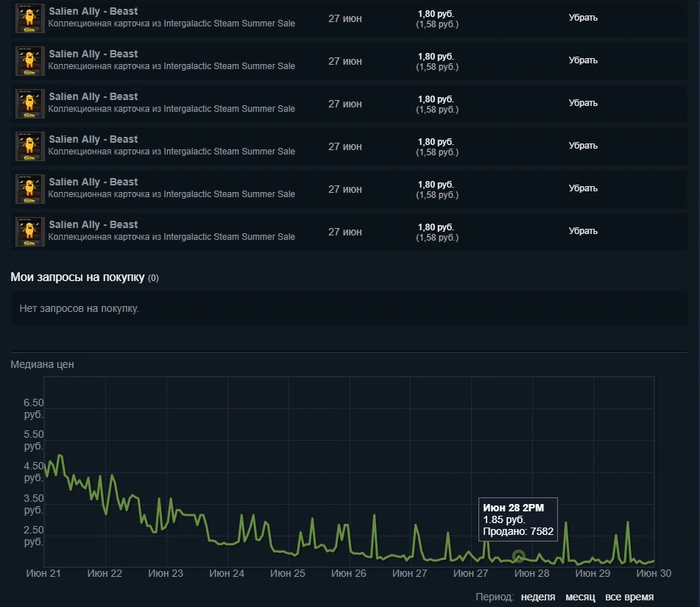Screen dimensions: 700x607
Task: Click the Июн 21 axis label
Action: tap(43, 573)
